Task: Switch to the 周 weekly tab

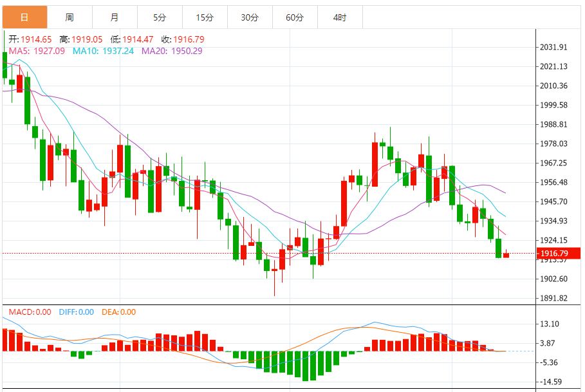Action: point(70,17)
